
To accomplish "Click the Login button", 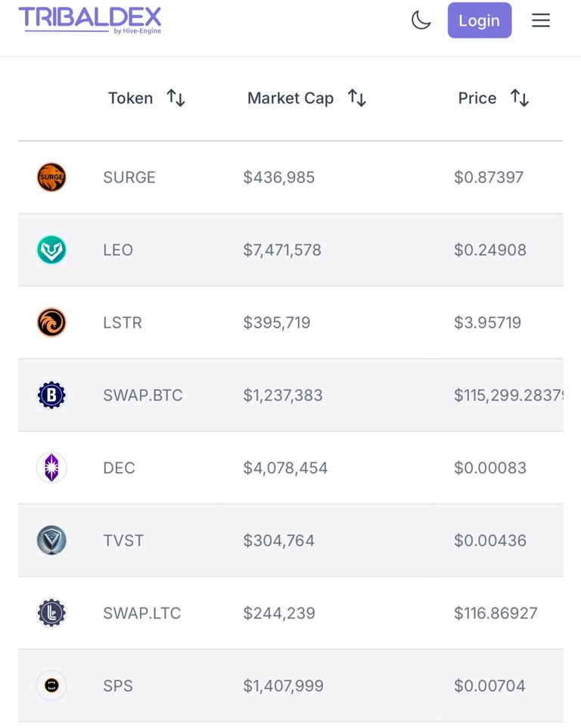I will point(480,20).
